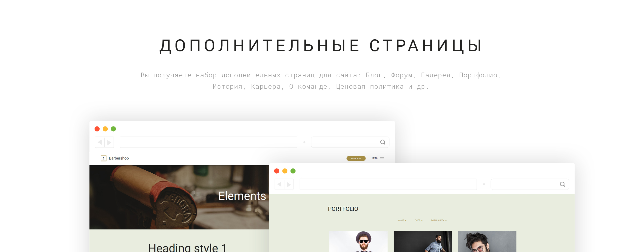
Task: Open the POPULARITY sort dropdown
Action: point(439,220)
